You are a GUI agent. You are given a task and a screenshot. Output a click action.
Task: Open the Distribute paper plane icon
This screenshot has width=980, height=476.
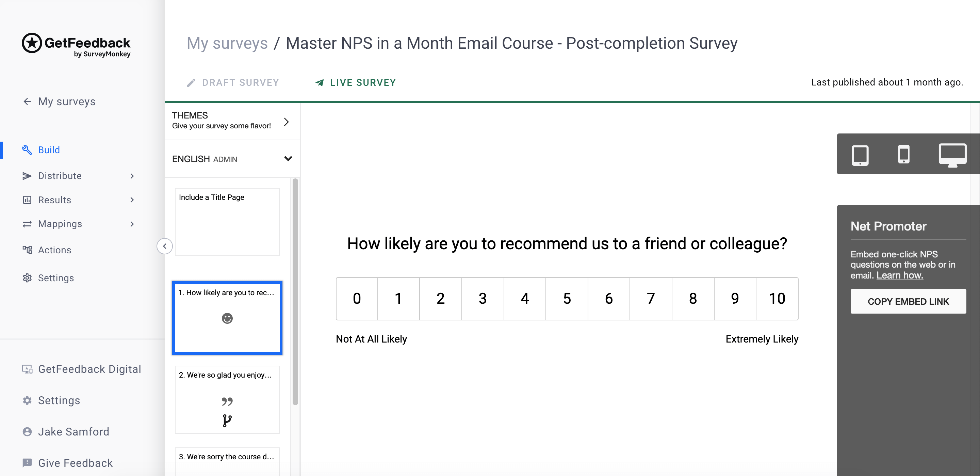click(27, 176)
